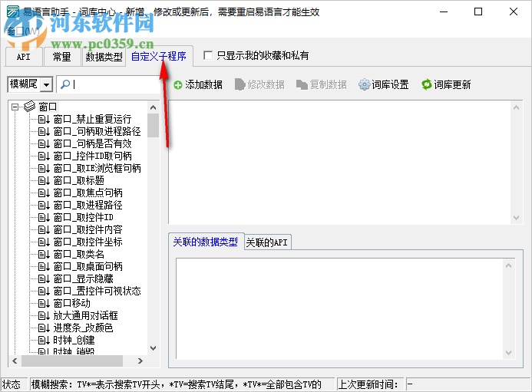Click the 修改数据 button
The height and width of the screenshot is (392, 532).
click(260, 84)
